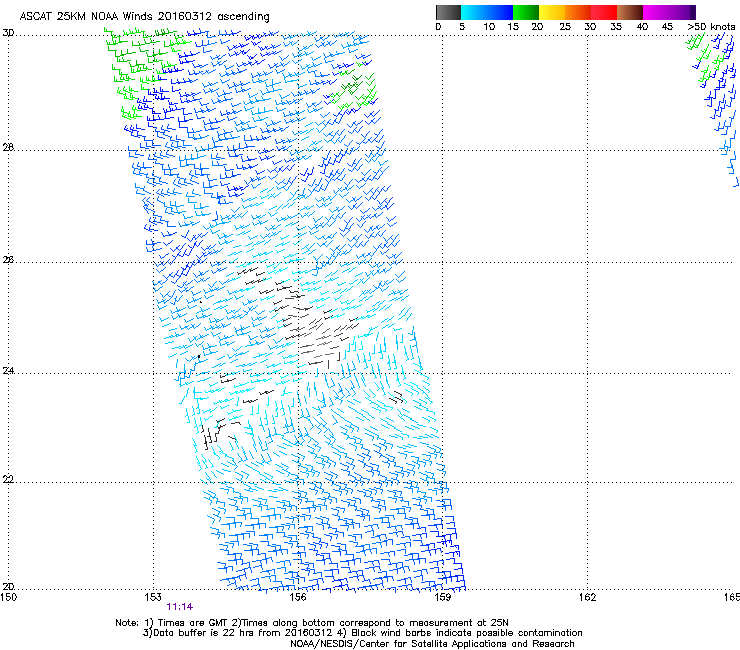
Task: Click the purple '11:14' pass time label
Action: (x=179, y=607)
